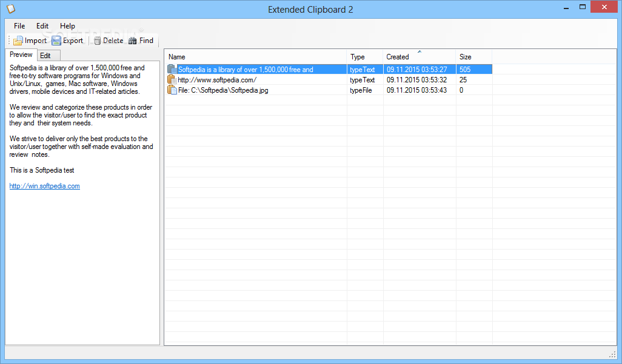Screen dimensions: 622x364
Task: Click 'This is a Softpedia test' preview text
Action: pos(42,170)
